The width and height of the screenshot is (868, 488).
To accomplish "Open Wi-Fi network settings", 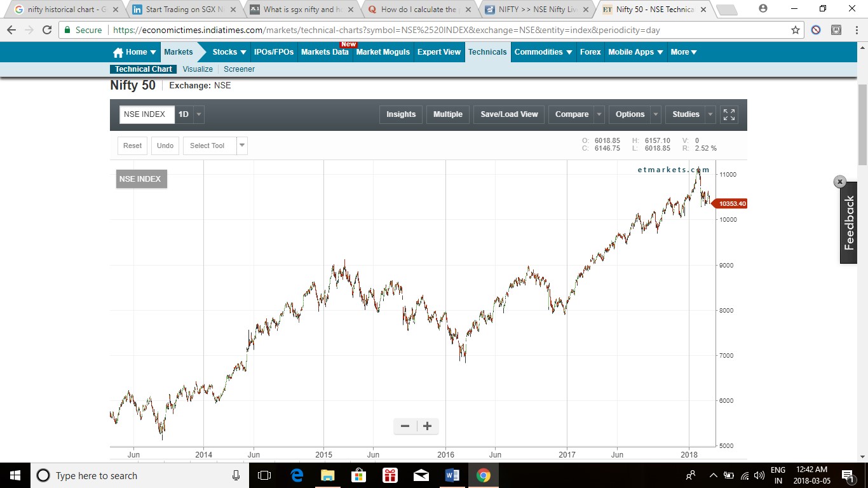I will tap(745, 475).
